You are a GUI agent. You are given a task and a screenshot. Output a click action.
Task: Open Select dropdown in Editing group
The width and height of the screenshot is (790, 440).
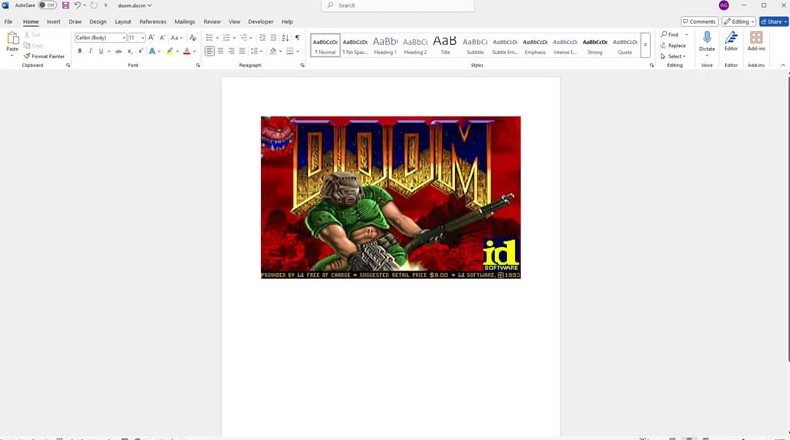pos(674,56)
